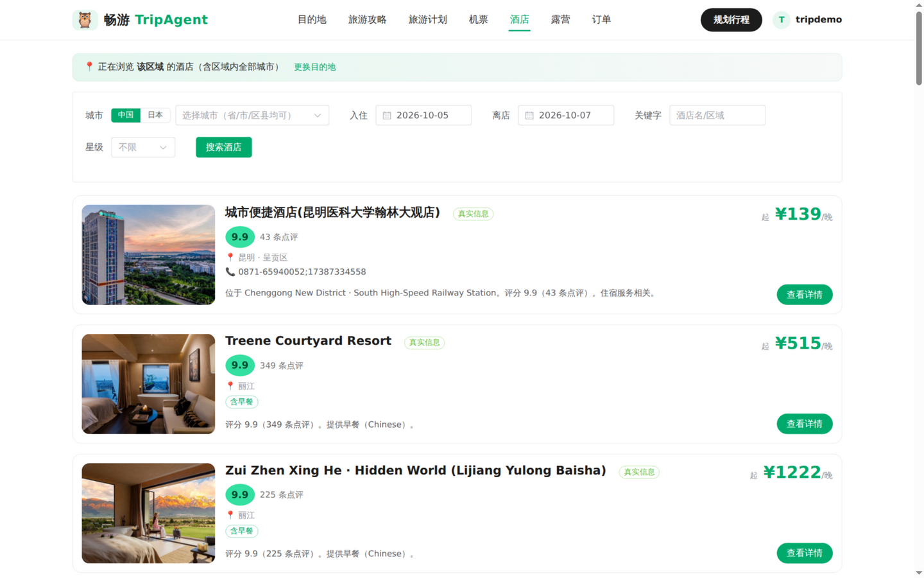
Task: Open the 订单 nav tab
Action: point(601,20)
